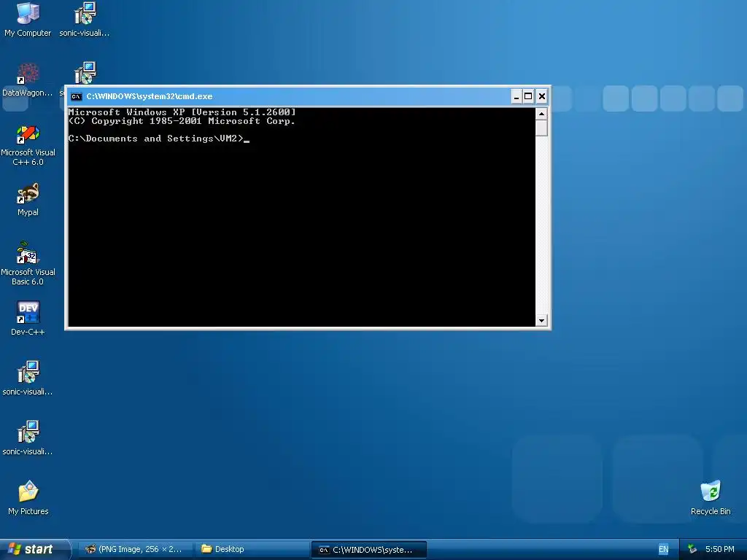
Task: Click the network tray icon near clock
Action: pyautogui.click(x=692, y=549)
